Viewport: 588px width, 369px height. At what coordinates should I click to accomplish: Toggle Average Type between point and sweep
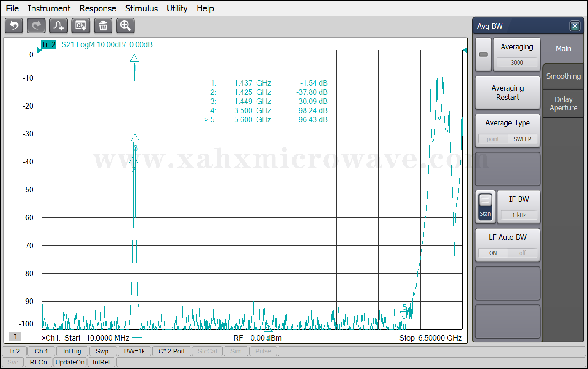(508, 139)
